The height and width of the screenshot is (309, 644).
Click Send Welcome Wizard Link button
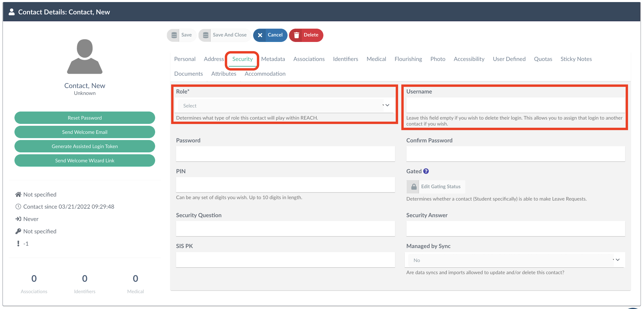(x=85, y=161)
